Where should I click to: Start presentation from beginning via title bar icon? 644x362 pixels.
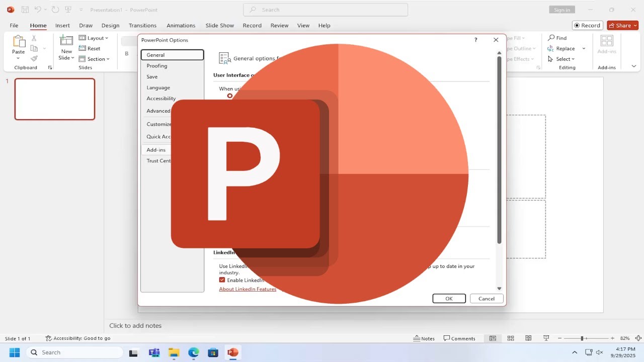(x=68, y=10)
